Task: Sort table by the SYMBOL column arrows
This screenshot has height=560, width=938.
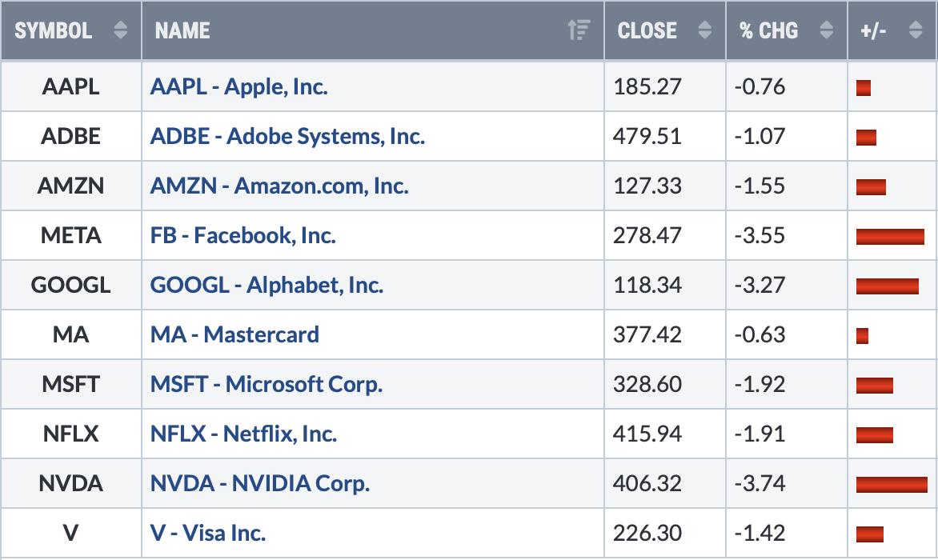Action: tap(120, 30)
